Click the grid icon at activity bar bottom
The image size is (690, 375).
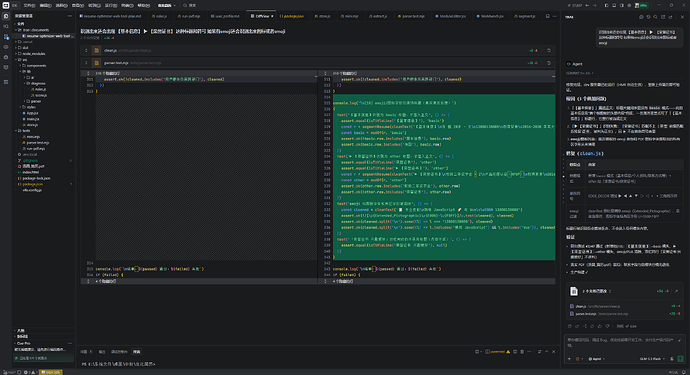point(6,82)
